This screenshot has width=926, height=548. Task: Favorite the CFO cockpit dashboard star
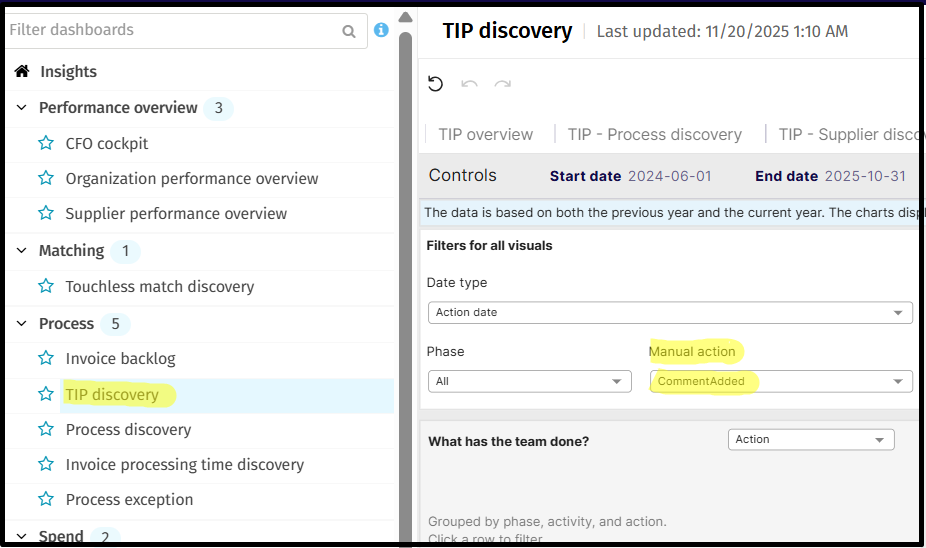click(x=46, y=143)
